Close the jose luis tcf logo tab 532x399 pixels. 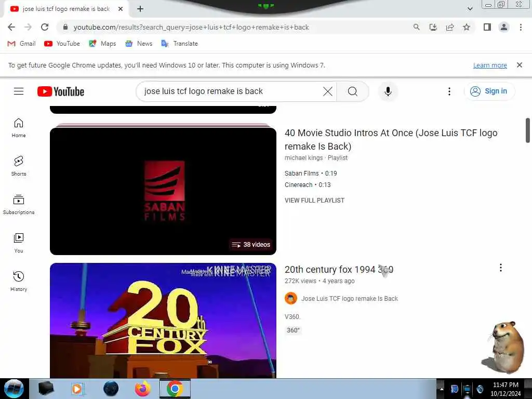click(121, 9)
